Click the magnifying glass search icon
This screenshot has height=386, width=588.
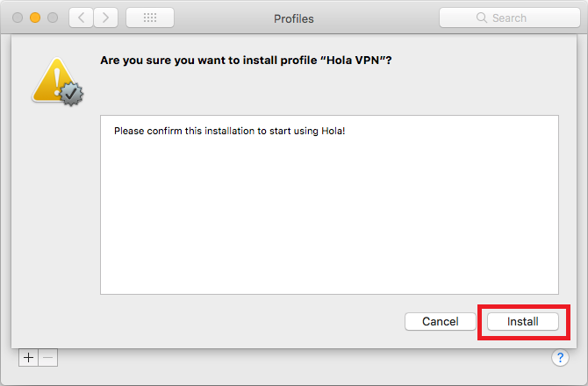481,18
